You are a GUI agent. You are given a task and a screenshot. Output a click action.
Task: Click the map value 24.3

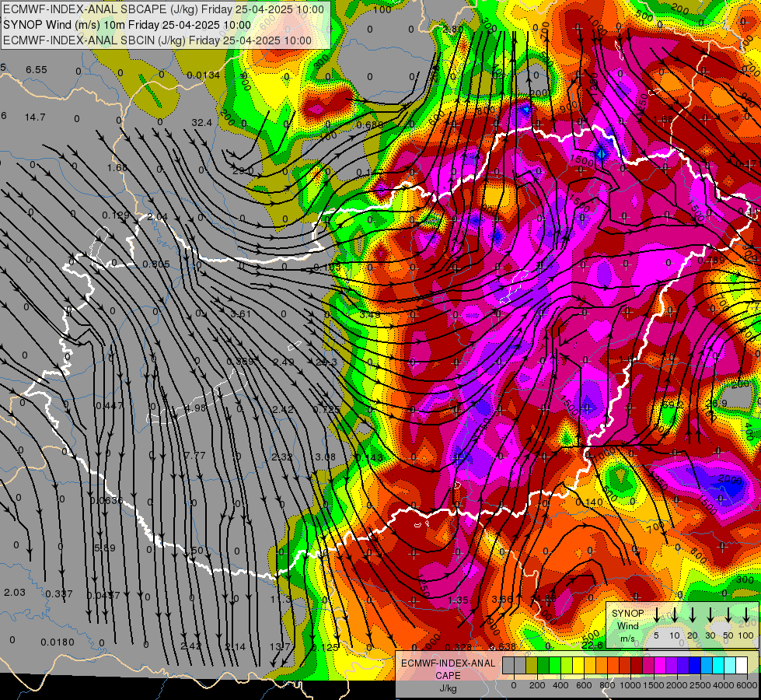[x=326, y=362]
